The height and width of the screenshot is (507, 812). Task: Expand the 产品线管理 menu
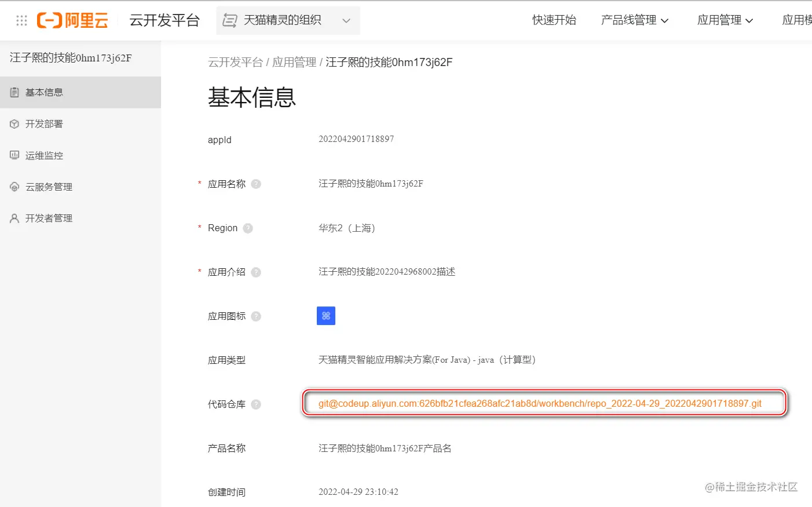[635, 20]
